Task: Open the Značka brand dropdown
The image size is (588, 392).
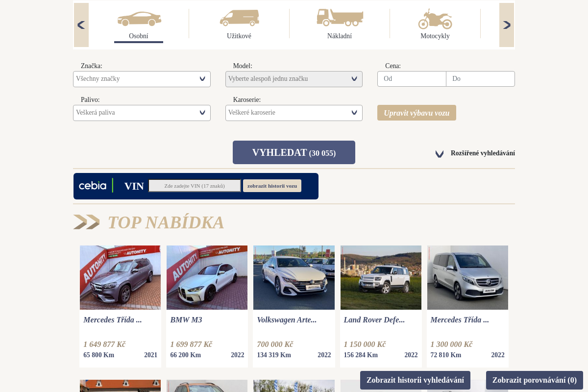Action: pyautogui.click(x=142, y=79)
